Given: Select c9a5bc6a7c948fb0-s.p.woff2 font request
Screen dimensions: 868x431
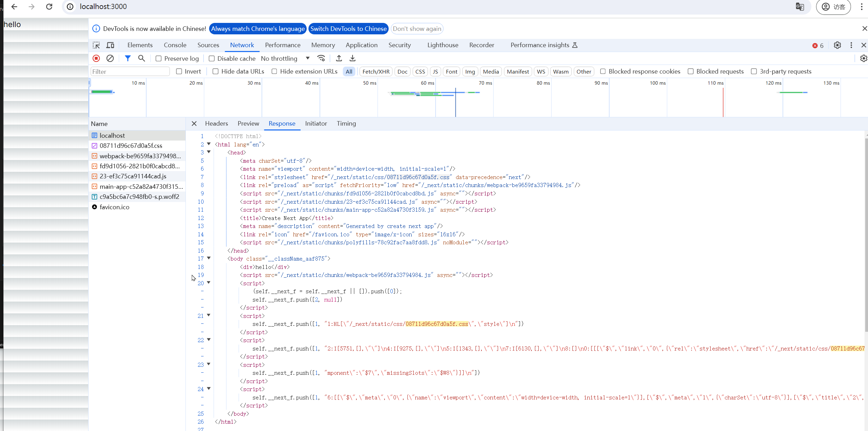Looking at the screenshot, I should coord(137,197).
